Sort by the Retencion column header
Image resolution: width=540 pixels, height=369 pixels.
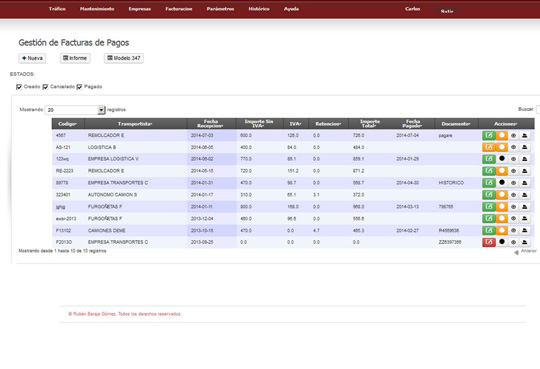click(x=328, y=124)
